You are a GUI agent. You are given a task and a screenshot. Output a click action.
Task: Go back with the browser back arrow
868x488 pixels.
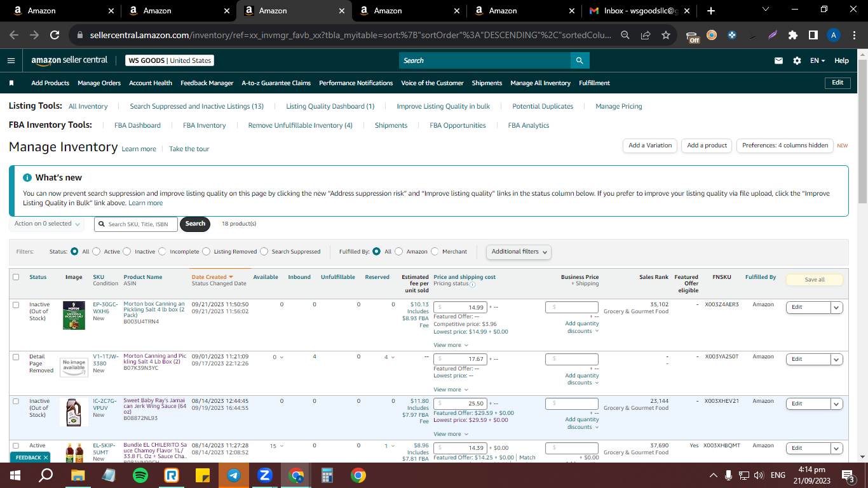pyautogui.click(x=14, y=35)
